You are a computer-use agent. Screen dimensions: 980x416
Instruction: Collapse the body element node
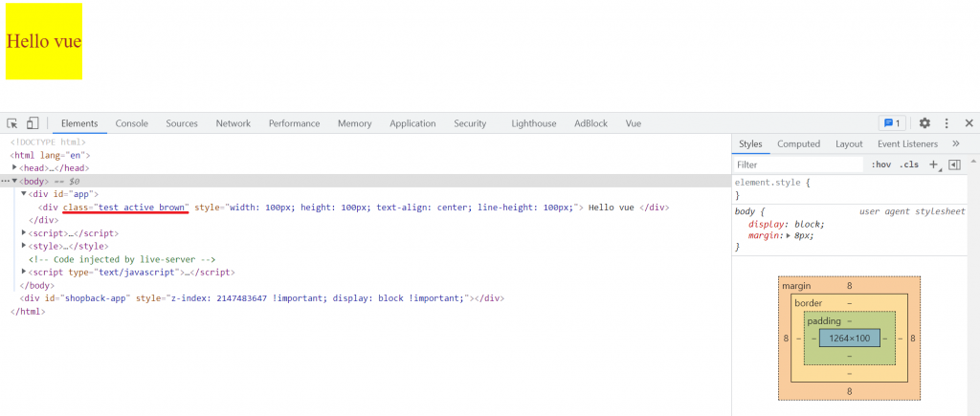point(15,181)
